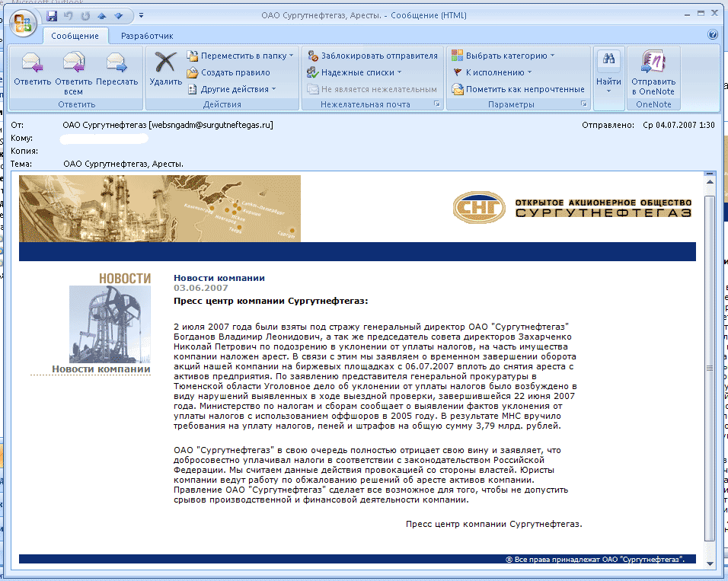Viewport: 728px width, 581px height.
Task: Open Параметры group dialog launcher
Action: tap(583, 104)
